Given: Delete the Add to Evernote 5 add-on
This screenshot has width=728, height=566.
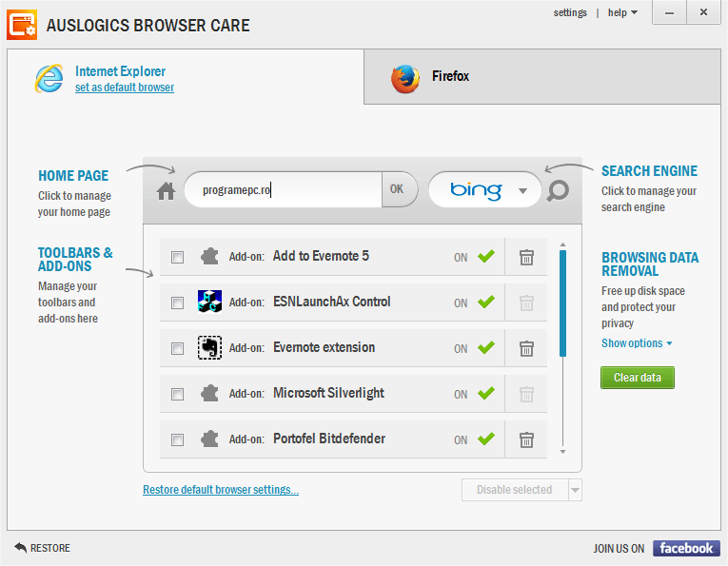Looking at the screenshot, I should tap(526, 257).
